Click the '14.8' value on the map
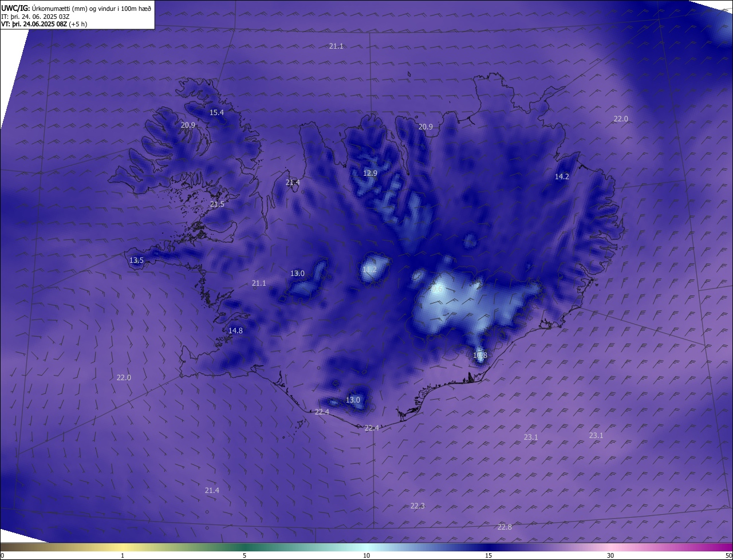The width and height of the screenshot is (733, 560). pyautogui.click(x=235, y=331)
